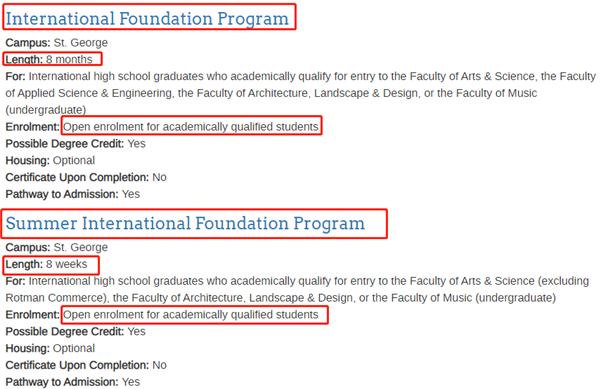Select the first program's Campus: St. George line
The width and height of the screenshot is (600, 389).
pyautogui.click(x=57, y=42)
